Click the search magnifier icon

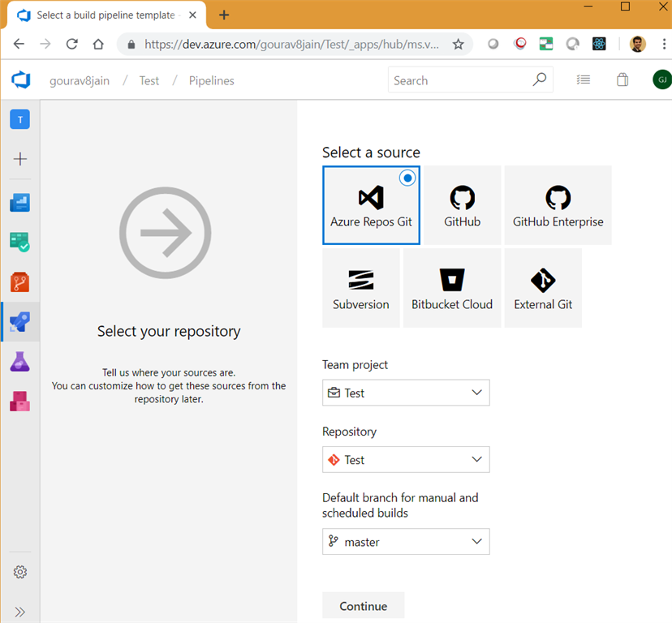pos(539,79)
